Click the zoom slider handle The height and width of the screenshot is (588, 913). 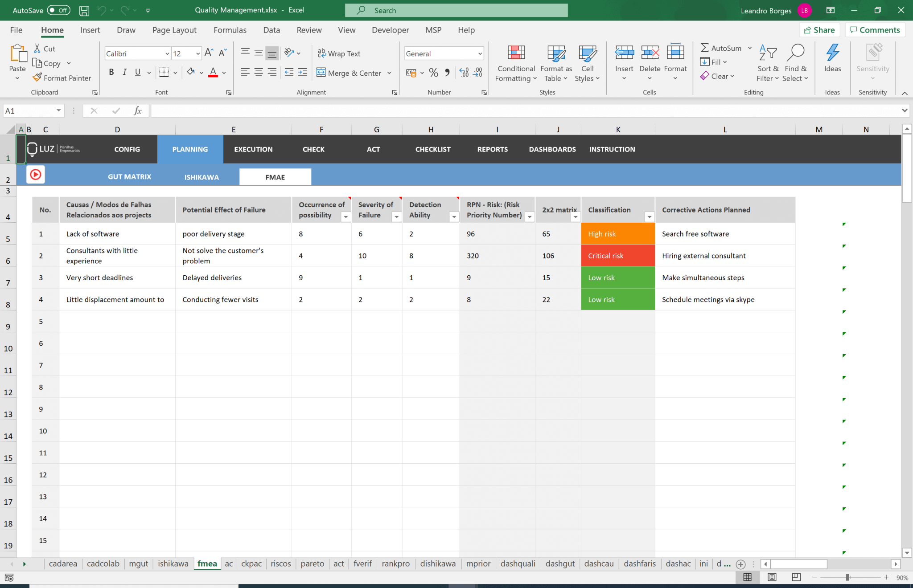(847, 577)
